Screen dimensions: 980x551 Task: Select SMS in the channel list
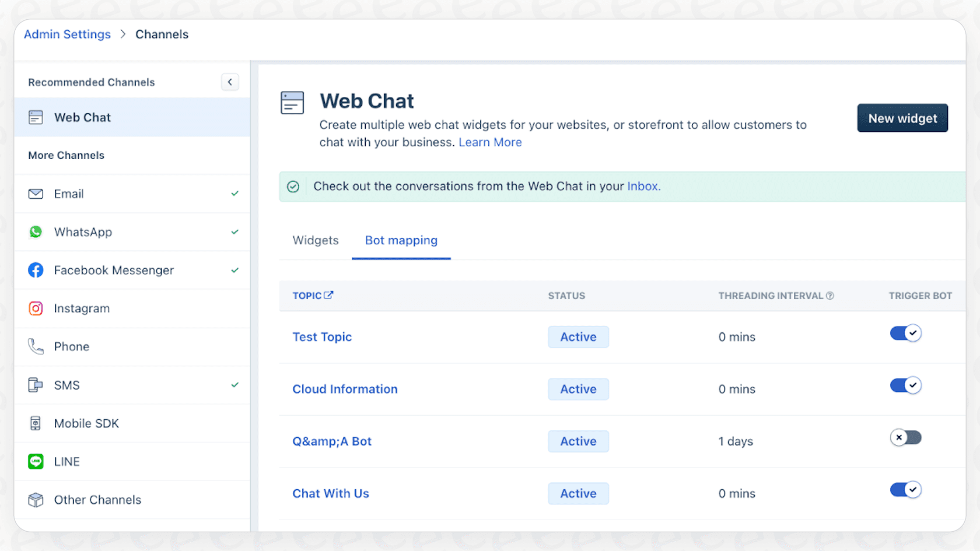tap(67, 385)
